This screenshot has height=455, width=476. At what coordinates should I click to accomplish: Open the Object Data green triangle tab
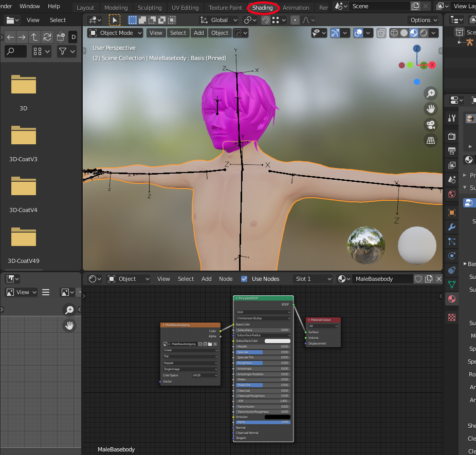[452, 285]
